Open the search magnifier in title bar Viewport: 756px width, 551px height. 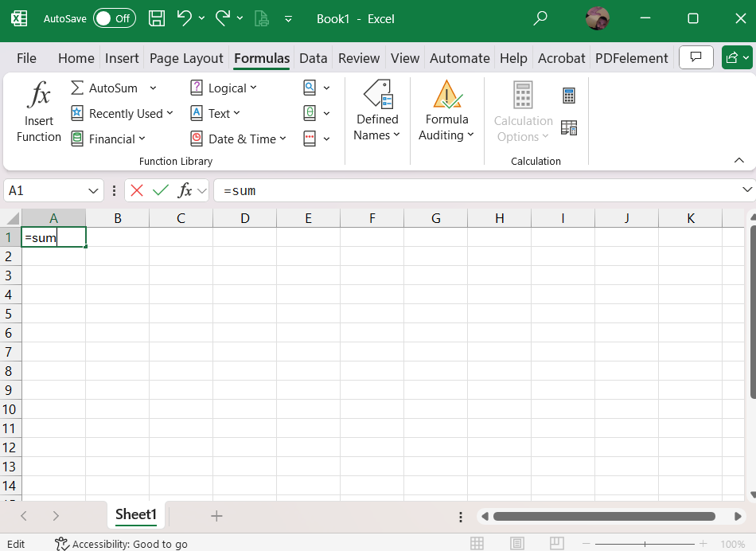540,18
